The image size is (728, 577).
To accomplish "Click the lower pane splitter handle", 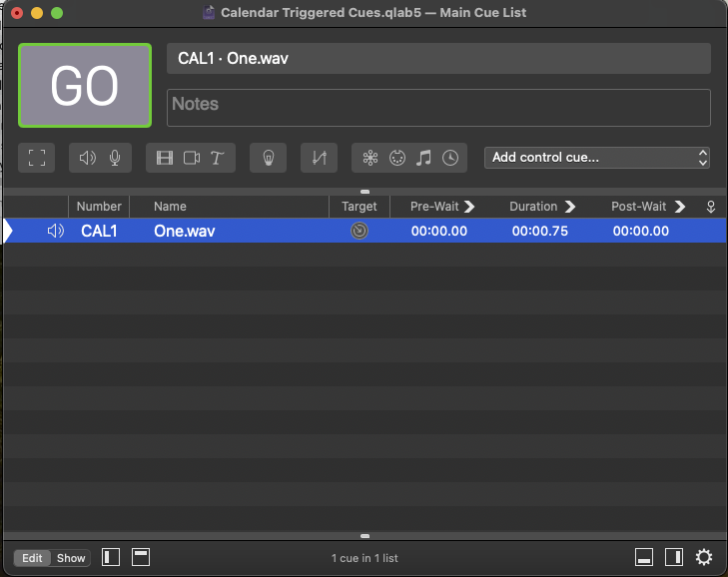I will [364, 536].
